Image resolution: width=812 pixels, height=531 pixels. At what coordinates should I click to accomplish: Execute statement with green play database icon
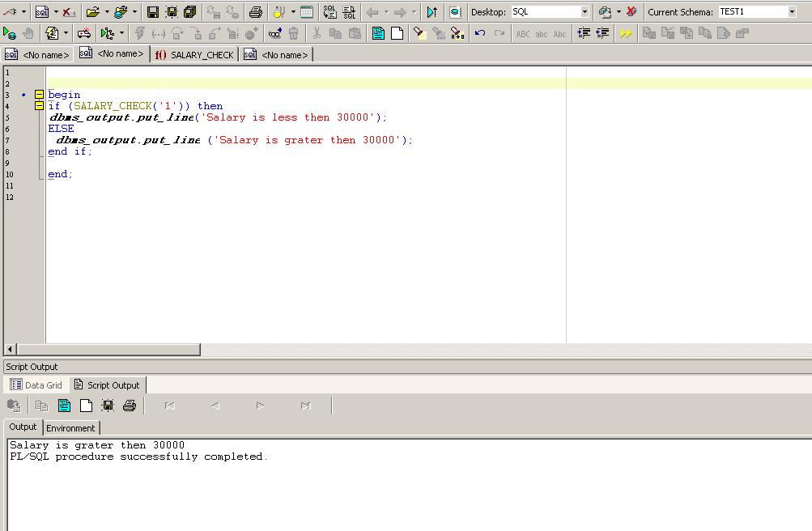10,34
